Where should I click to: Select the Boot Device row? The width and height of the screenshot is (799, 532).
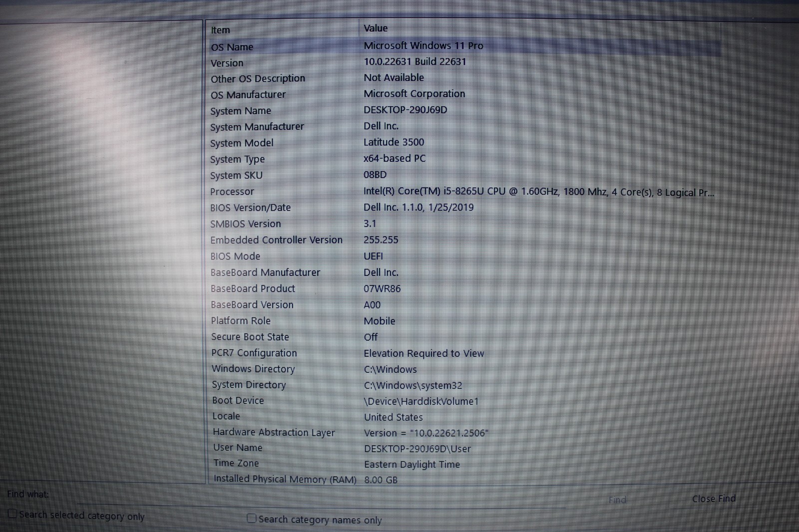pyautogui.click(x=238, y=400)
